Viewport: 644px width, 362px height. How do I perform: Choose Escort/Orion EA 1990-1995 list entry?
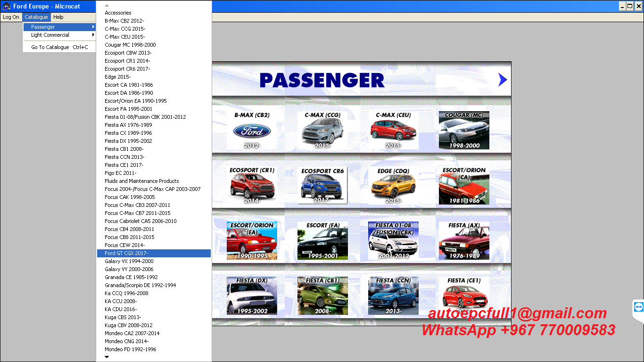click(x=154, y=101)
